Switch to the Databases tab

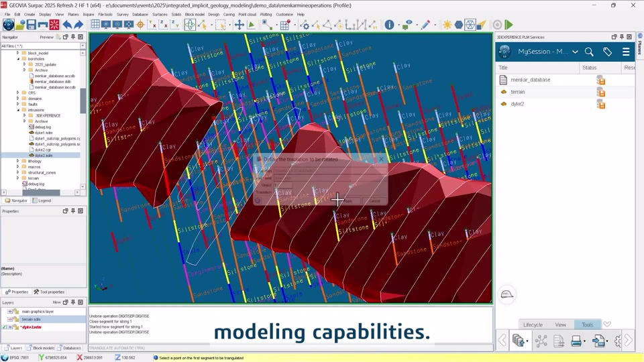point(69,348)
